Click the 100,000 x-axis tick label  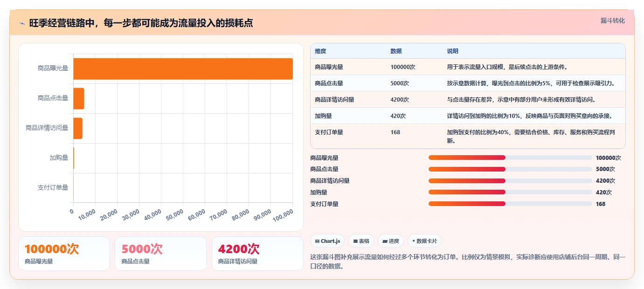pyautogui.click(x=282, y=215)
